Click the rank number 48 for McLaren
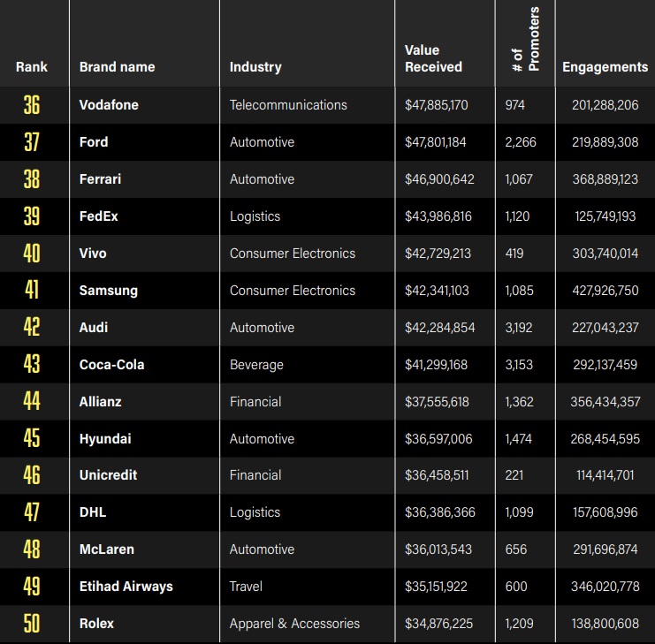655x644 pixels. point(32,549)
